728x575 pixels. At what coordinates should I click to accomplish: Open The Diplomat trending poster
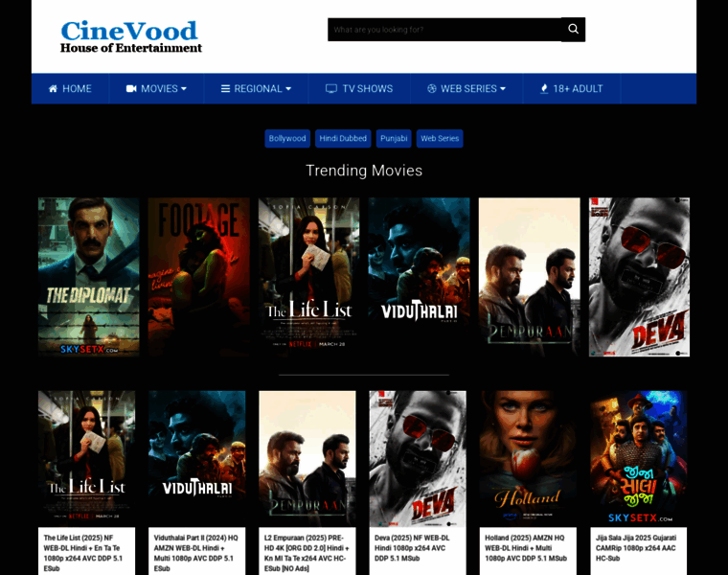(x=89, y=277)
